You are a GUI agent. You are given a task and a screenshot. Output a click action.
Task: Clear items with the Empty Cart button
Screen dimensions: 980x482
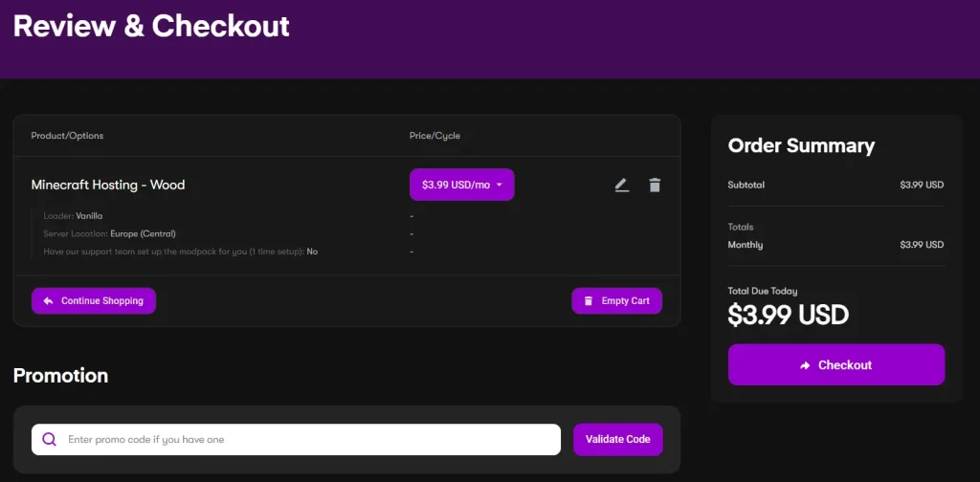pos(616,301)
